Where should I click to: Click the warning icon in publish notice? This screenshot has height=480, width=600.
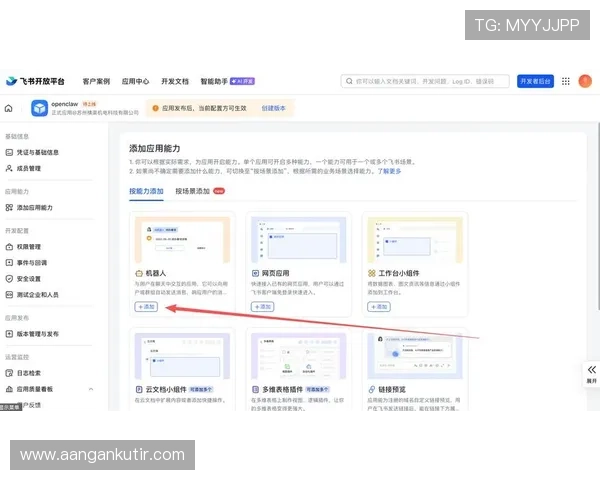(x=155, y=108)
